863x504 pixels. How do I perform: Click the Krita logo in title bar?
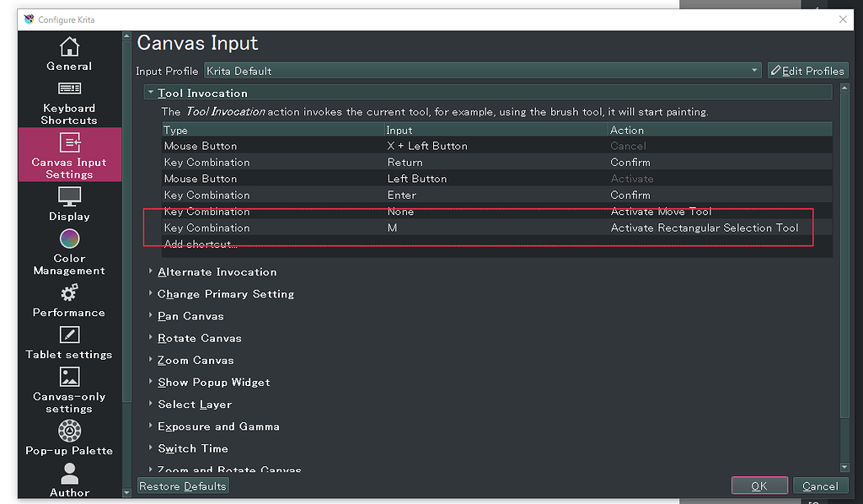click(x=29, y=19)
